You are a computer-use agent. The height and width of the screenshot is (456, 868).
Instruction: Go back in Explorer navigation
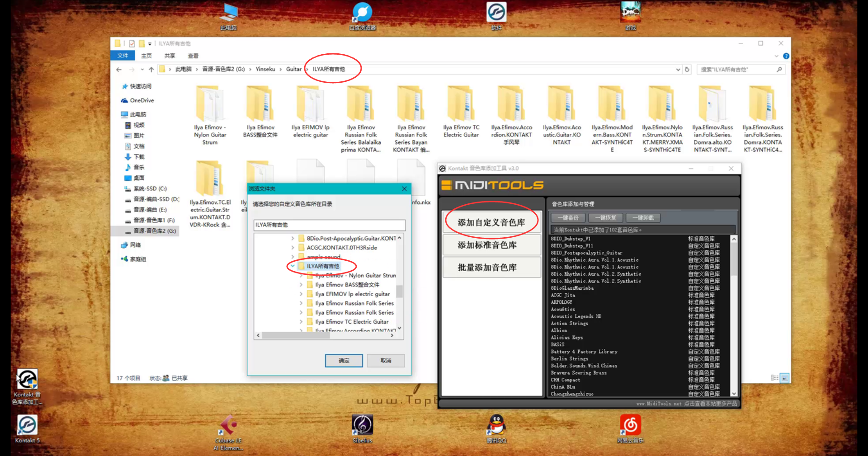point(119,70)
